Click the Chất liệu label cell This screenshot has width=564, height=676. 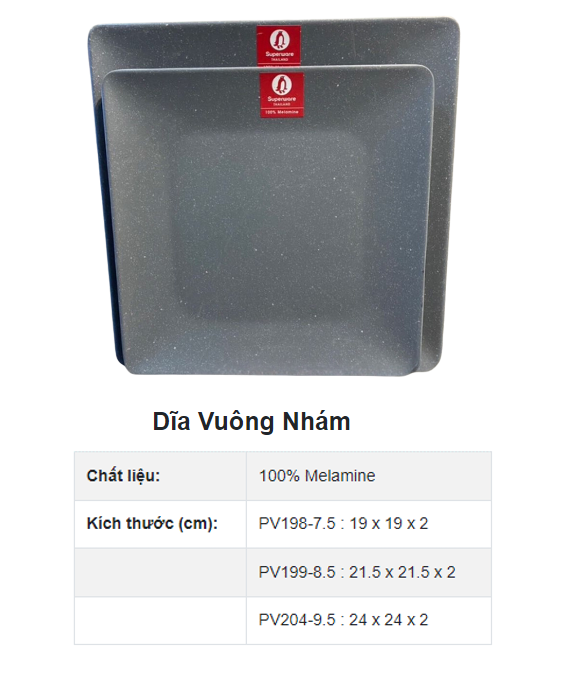[160, 476]
